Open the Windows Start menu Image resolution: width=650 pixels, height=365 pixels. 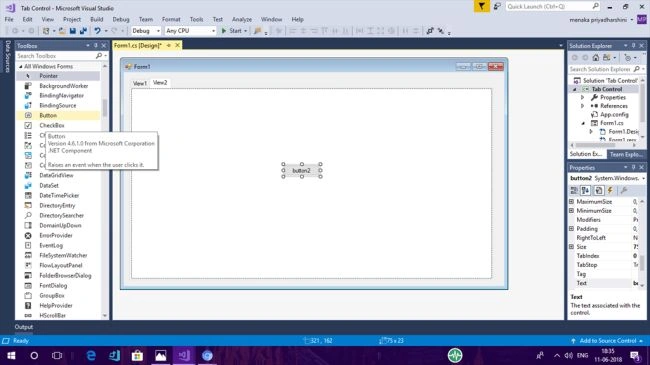pos(11,355)
